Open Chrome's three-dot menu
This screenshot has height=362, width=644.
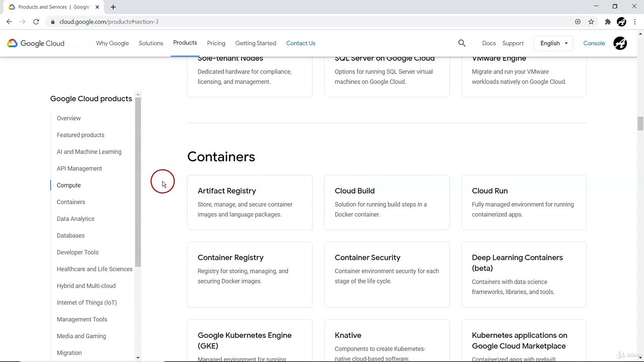click(x=635, y=22)
